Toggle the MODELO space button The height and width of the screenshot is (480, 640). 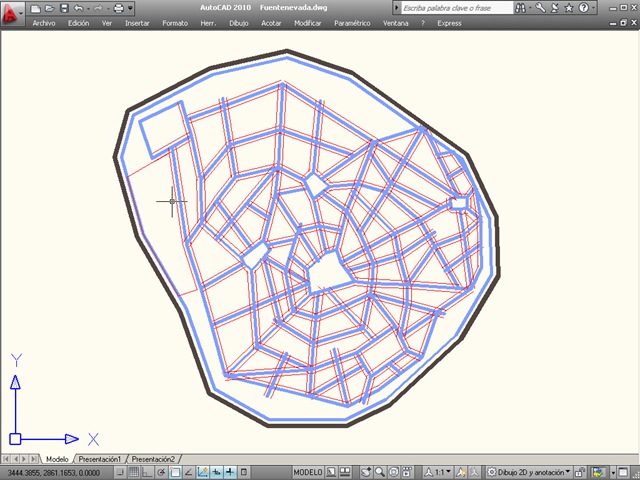click(x=308, y=472)
